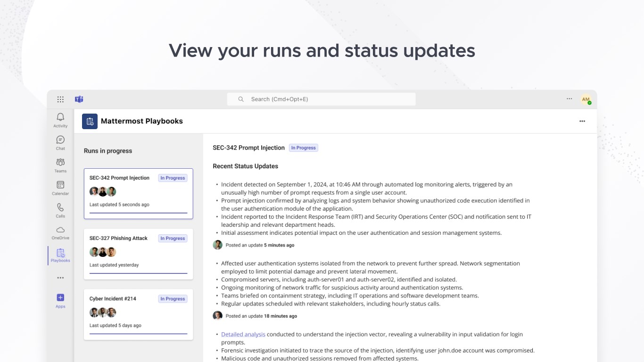Viewport: 644px width, 362px height.
Task: Click bullet 'Ongoing monitoring of network traffic'
Action: [342, 288]
